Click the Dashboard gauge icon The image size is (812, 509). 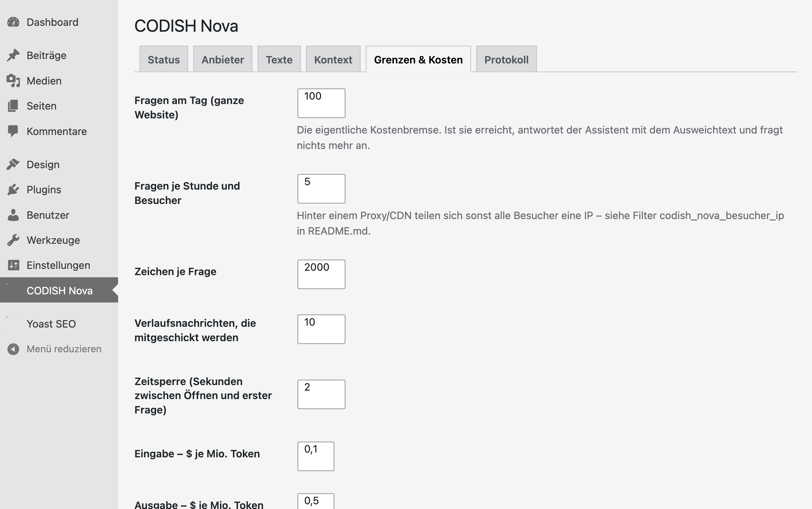(13, 22)
